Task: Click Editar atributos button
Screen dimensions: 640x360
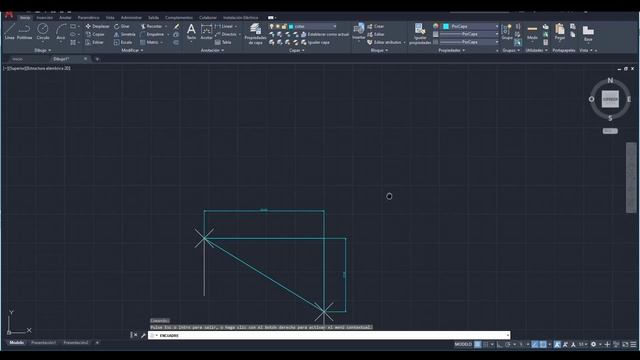Action: pyautogui.click(x=384, y=42)
